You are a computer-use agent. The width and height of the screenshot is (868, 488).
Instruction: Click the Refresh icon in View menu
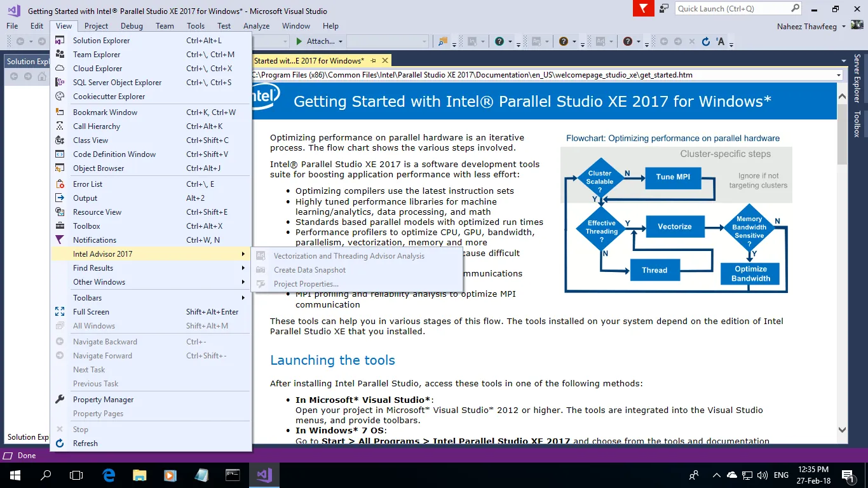[x=60, y=443]
